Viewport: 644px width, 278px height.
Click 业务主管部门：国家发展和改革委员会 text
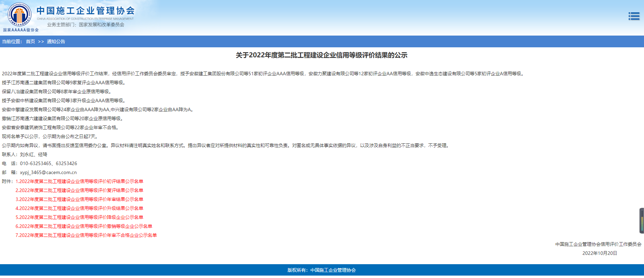[86, 25]
